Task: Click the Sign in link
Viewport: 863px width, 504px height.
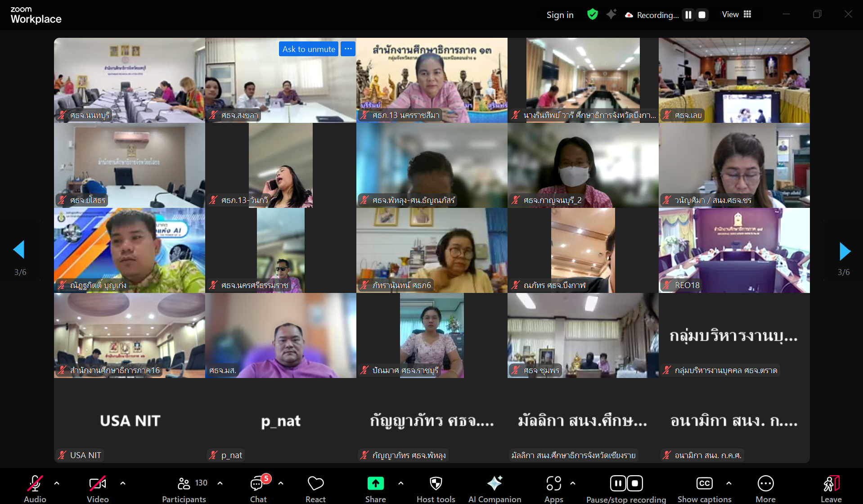Action: tap(560, 15)
